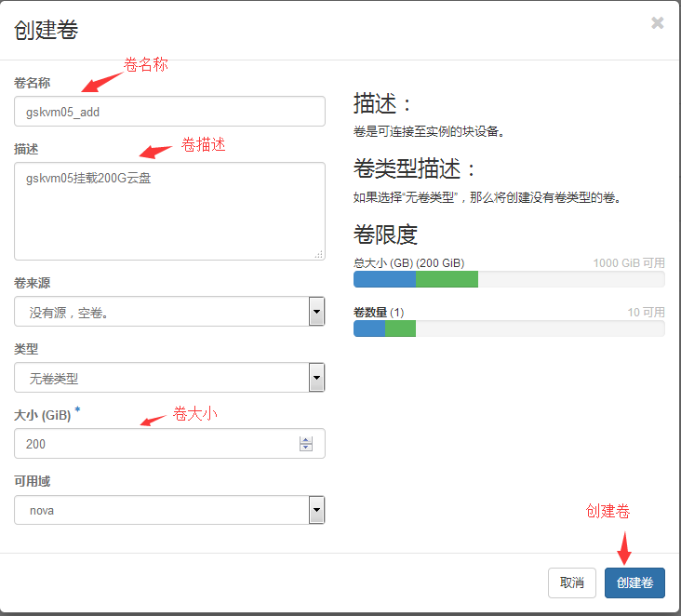Focus the 描述 text area
Viewport: 681px width, 616px height.
(x=169, y=211)
